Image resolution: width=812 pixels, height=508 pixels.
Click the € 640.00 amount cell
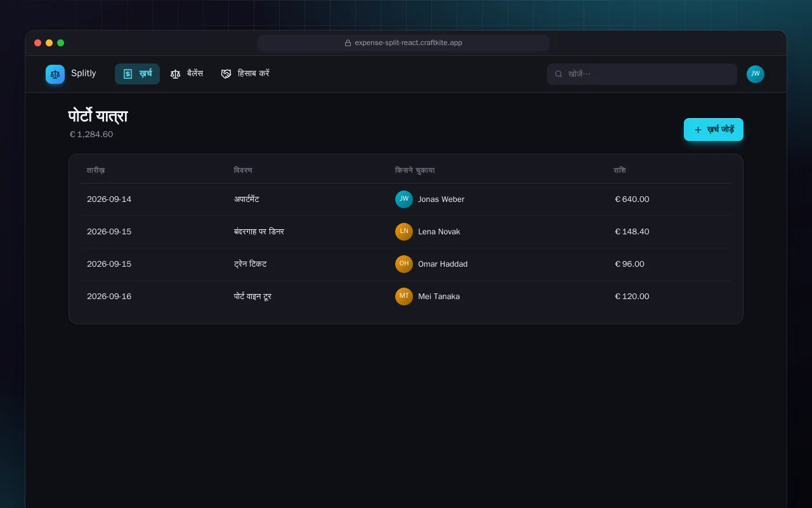click(x=632, y=199)
